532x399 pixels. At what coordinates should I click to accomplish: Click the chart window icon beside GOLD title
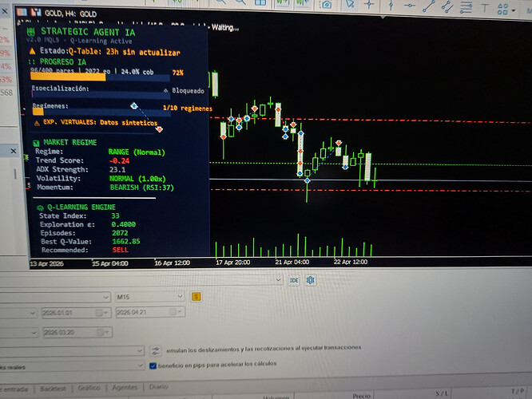[x=22, y=12]
